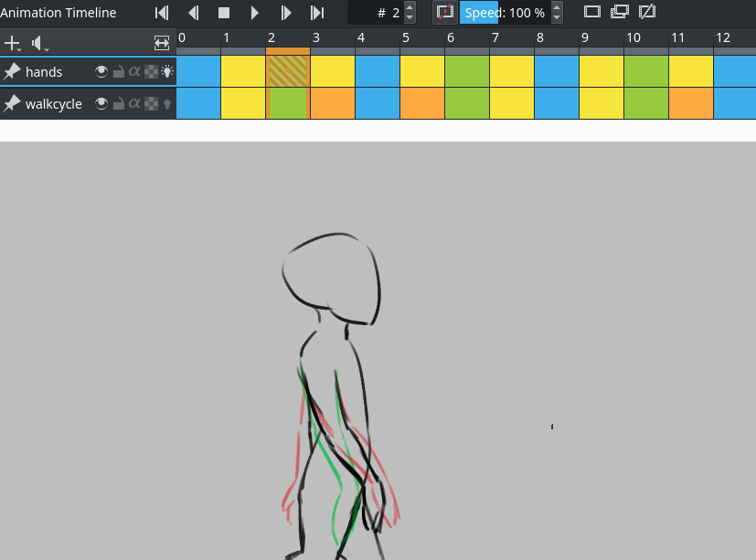
Task: Increase playback speed with up arrow
Action: click(557, 7)
